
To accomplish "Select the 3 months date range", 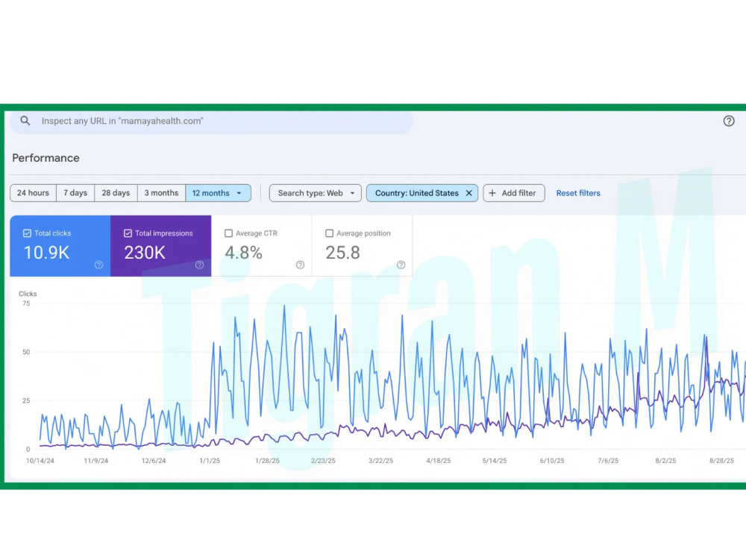I will [x=161, y=193].
